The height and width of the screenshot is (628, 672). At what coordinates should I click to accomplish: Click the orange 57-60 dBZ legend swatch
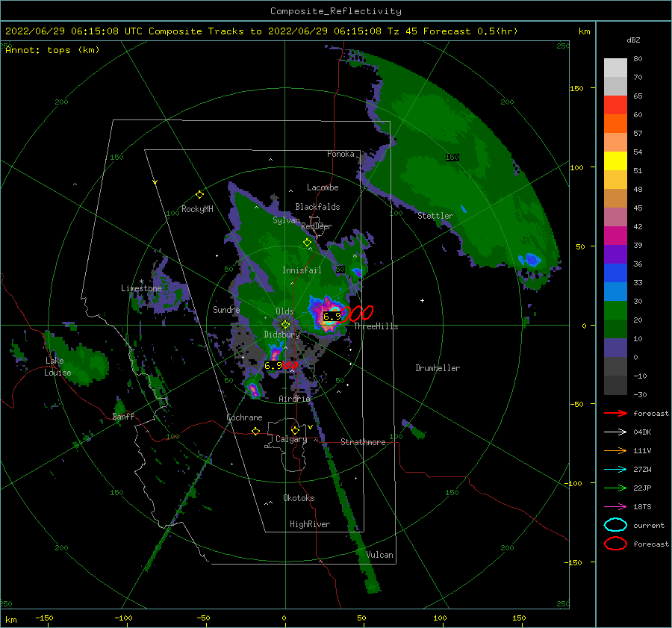pos(615,124)
